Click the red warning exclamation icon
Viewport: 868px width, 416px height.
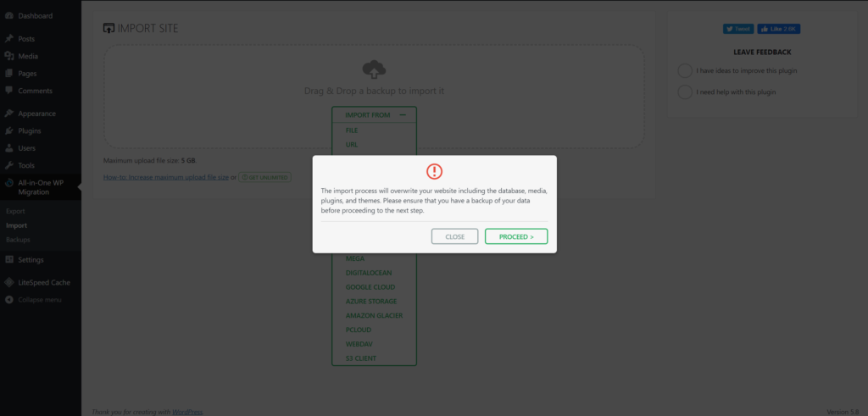point(435,171)
